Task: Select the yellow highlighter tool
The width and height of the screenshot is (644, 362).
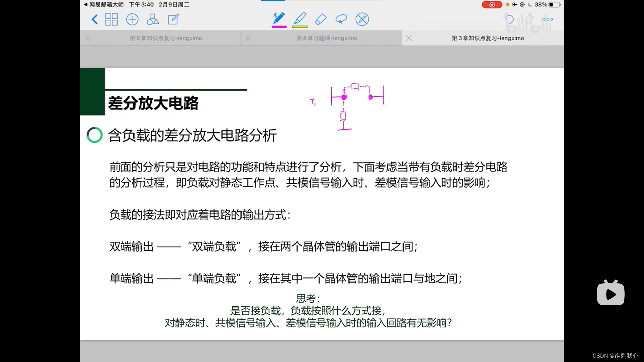Action: pos(300,18)
